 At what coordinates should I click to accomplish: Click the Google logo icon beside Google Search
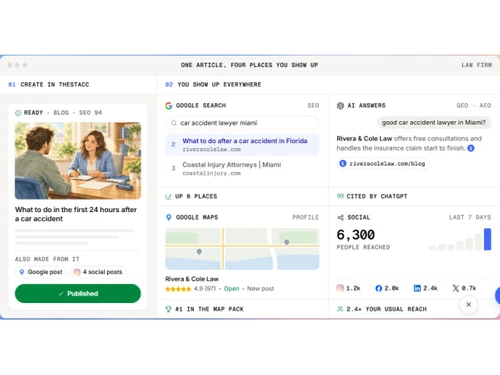[169, 106]
